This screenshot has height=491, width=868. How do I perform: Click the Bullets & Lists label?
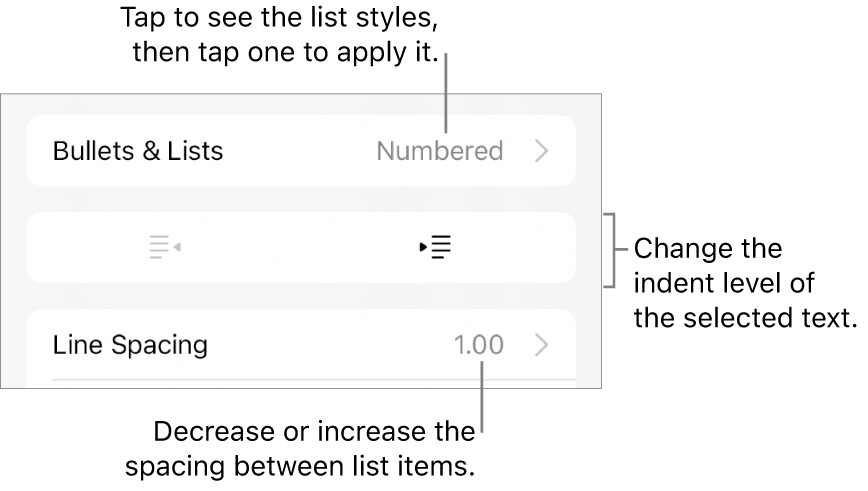click(138, 151)
